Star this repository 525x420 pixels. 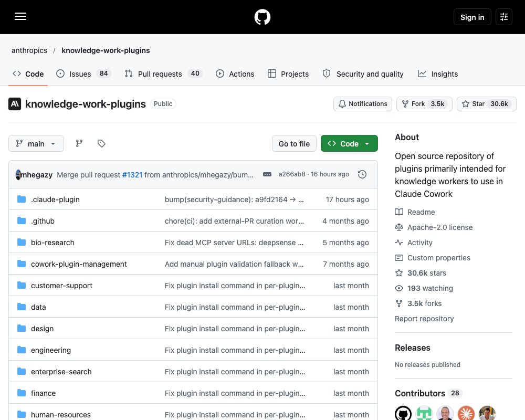(487, 104)
